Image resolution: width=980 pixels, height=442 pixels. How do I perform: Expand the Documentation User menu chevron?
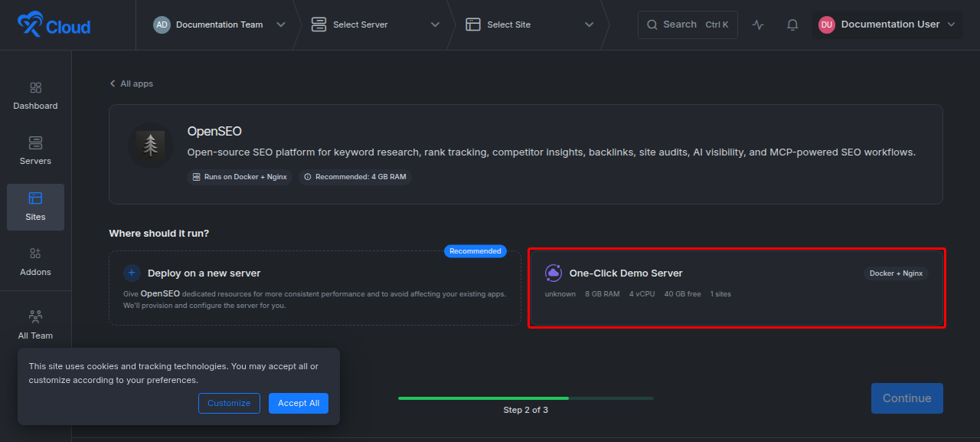point(951,25)
